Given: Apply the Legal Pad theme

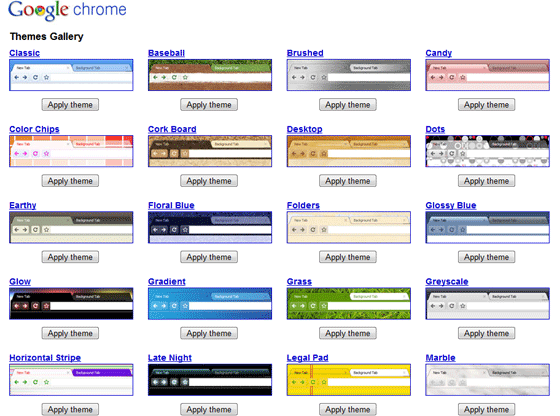Looking at the screenshot, I should (x=348, y=409).
